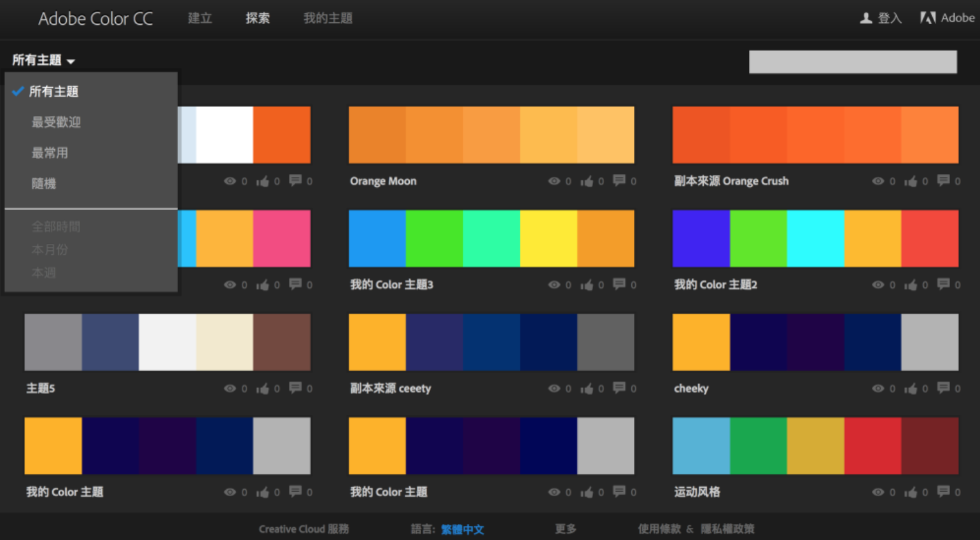The width and height of the screenshot is (980, 540).
Task: Click the white swatch in the top-left theme
Action: (x=225, y=135)
